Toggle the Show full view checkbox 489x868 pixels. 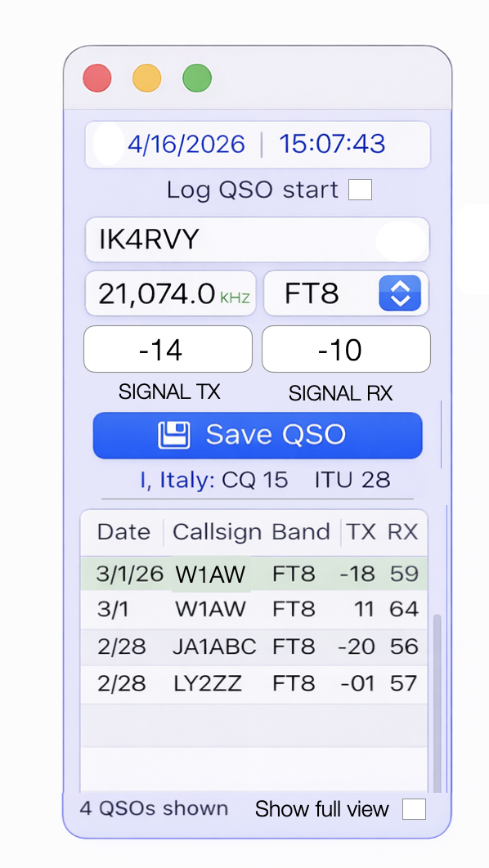pyautogui.click(x=414, y=809)
